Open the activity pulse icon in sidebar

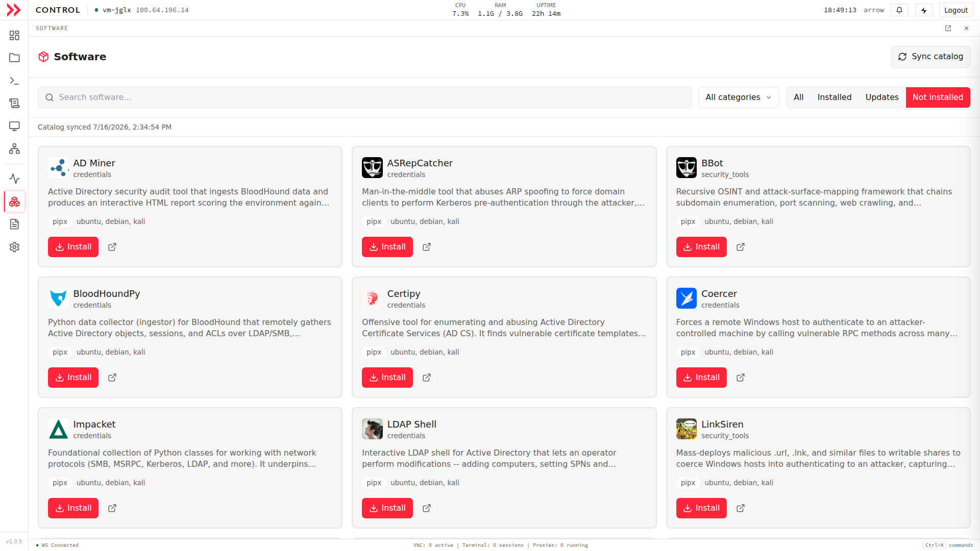click(14, 179)
